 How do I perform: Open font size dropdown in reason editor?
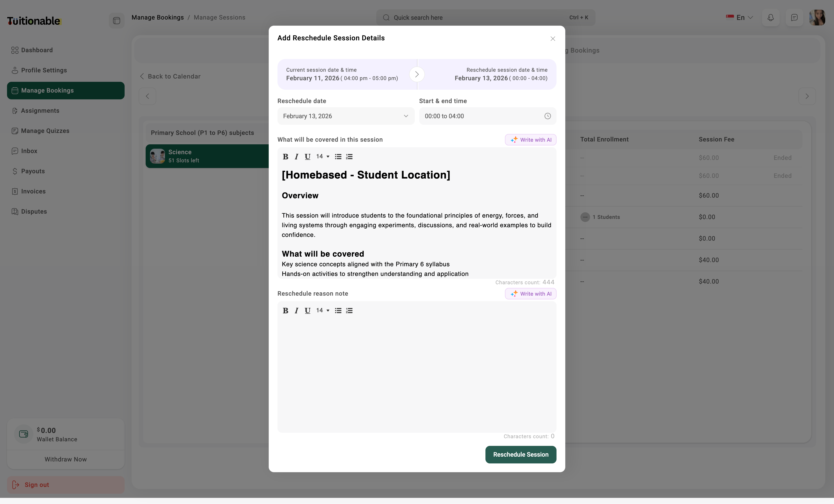coord(322,310)
